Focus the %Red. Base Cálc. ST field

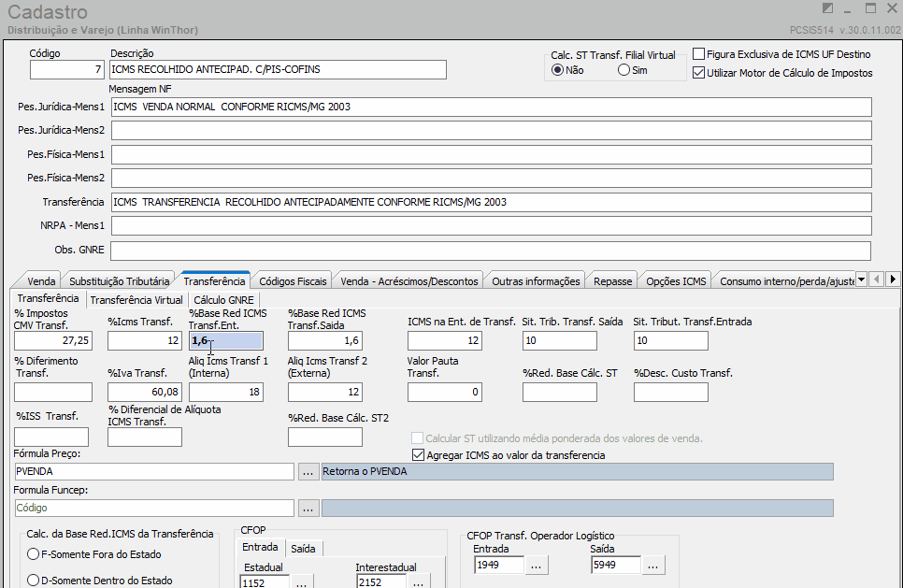coord(560,393)
